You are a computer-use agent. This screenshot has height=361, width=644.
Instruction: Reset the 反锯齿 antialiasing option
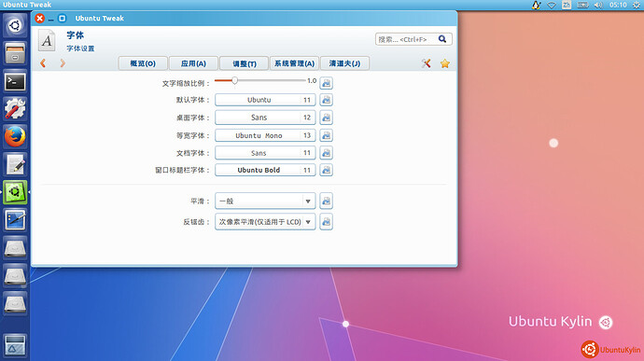point(326,222)
